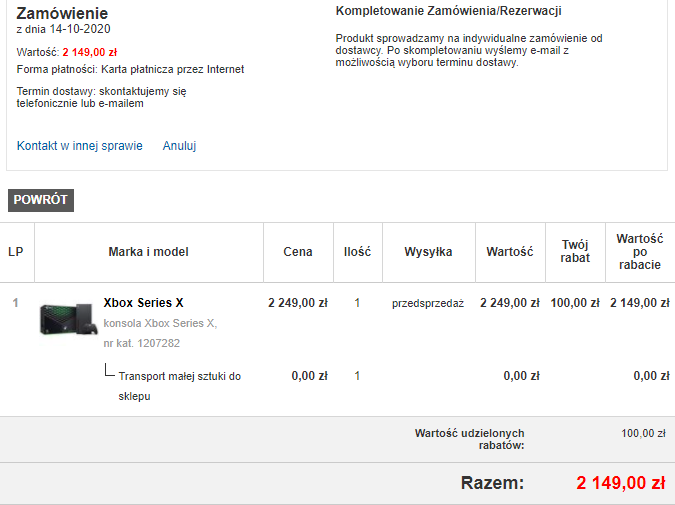Click the przedsprzedaż shipping status
The width and height of the screenshot is (675, 505).
(428, 303)
